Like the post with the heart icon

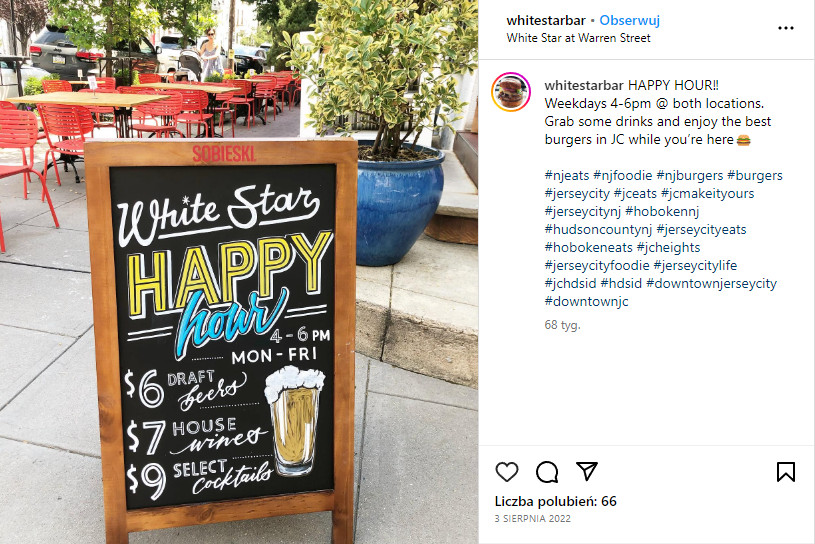pyautogui.click(x=507, y=472)
